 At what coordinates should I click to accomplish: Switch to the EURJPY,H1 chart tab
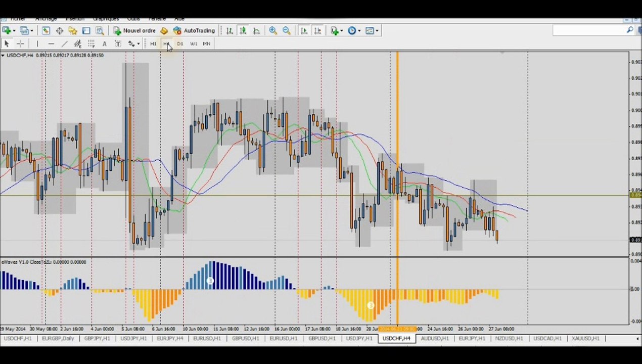[x=472, y=338]
